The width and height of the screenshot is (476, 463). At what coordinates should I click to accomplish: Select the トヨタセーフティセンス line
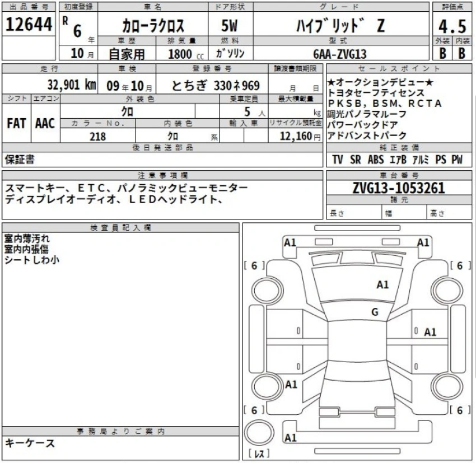(x=376, y=93)
